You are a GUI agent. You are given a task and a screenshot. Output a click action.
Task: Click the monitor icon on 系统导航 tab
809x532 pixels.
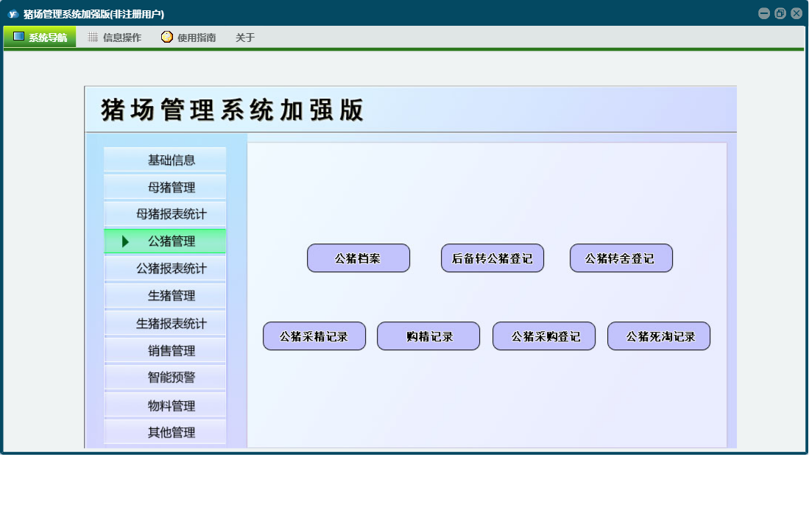point(18,37)
